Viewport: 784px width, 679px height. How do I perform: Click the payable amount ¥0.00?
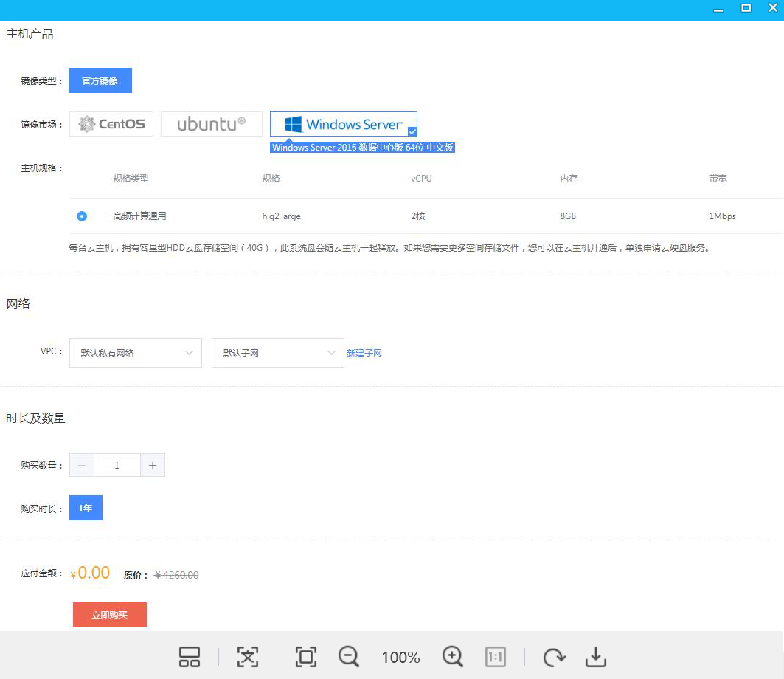[90, 573]
